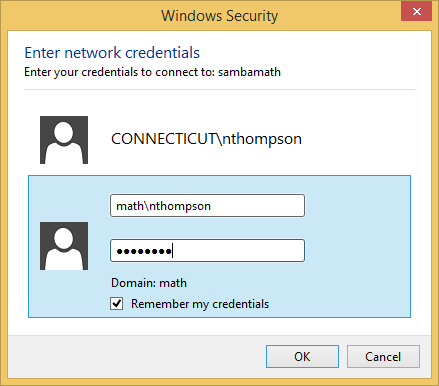Click the empty space after nthompson in username box

pos(257,206)
